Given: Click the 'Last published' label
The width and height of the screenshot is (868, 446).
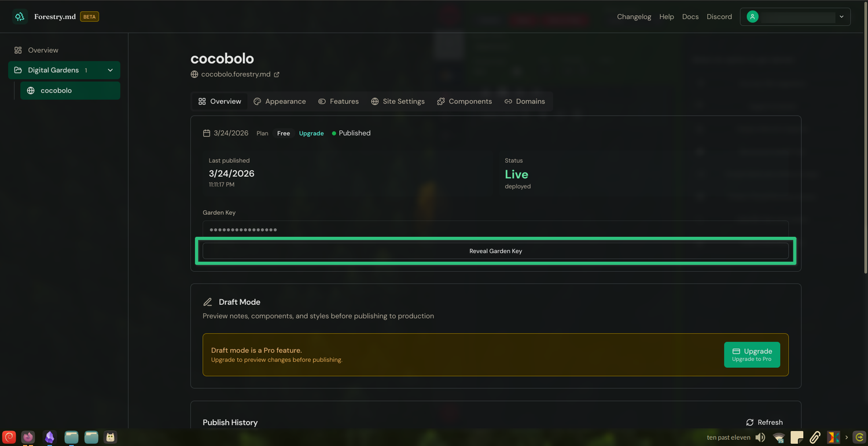Looking at the screenshot, I should click(x=229, y=160).
